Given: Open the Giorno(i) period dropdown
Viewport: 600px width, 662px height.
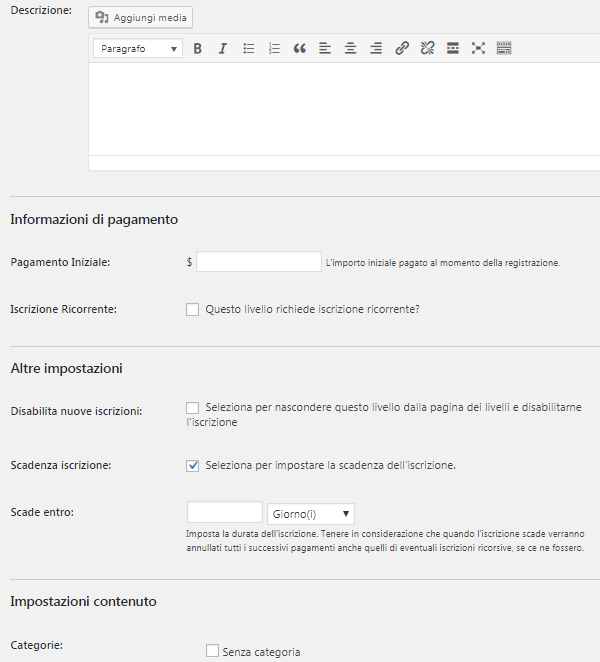Looking at the screenshot, I should tap(311, 514).
